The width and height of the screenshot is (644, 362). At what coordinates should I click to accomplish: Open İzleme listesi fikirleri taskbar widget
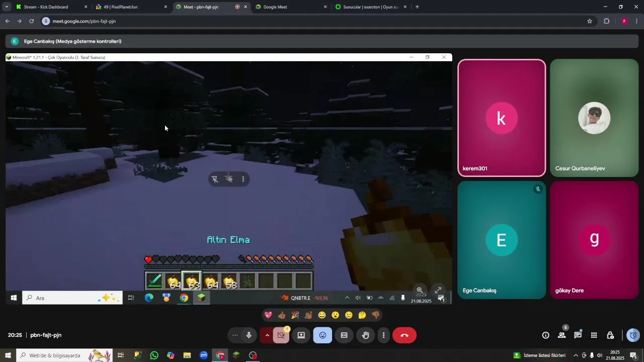[x=539, y=355]
